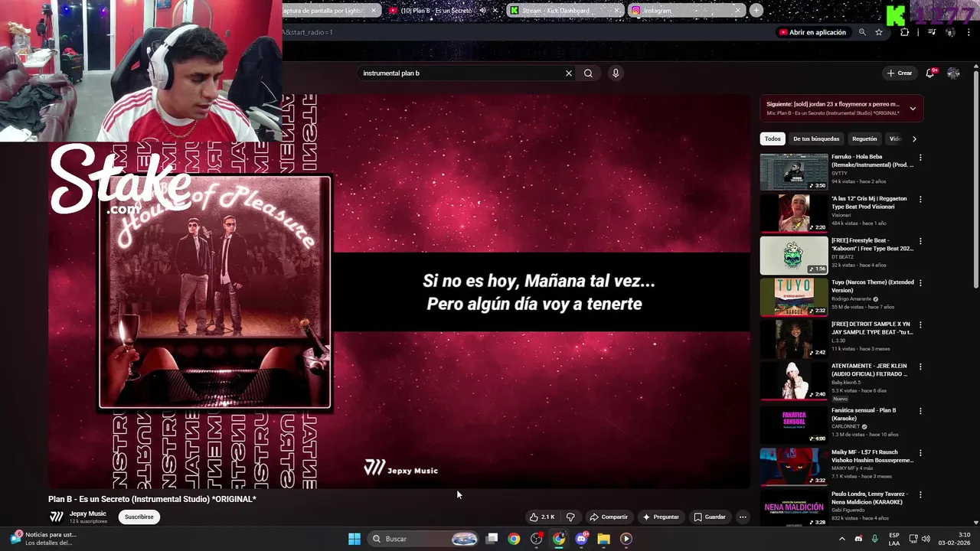Viewport: 980px width, 551px height.
Task: Open options menu for Detroit Sample type beat video
Action: pyautogui.click(x=920, y=325)
